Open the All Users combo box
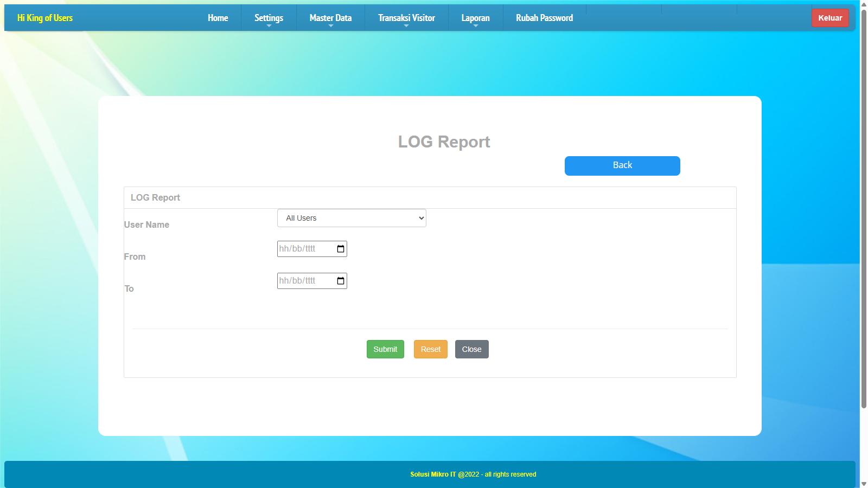 tap(352, 218)
